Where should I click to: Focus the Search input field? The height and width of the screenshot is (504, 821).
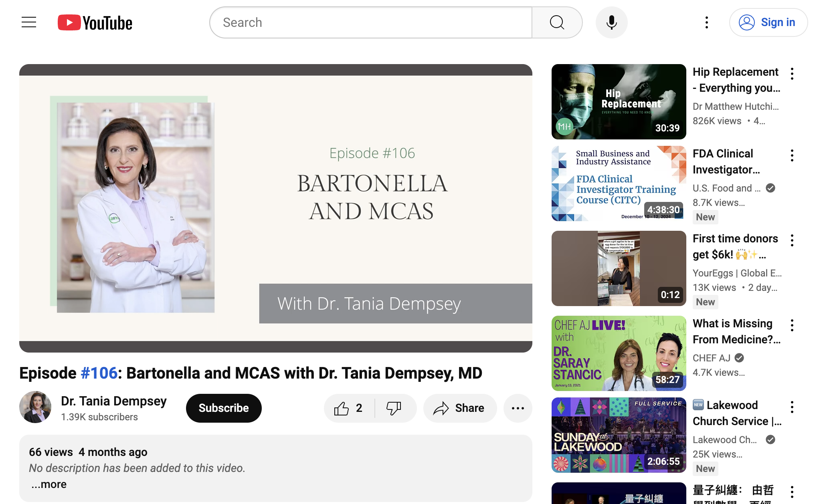(x=371, y=22)
